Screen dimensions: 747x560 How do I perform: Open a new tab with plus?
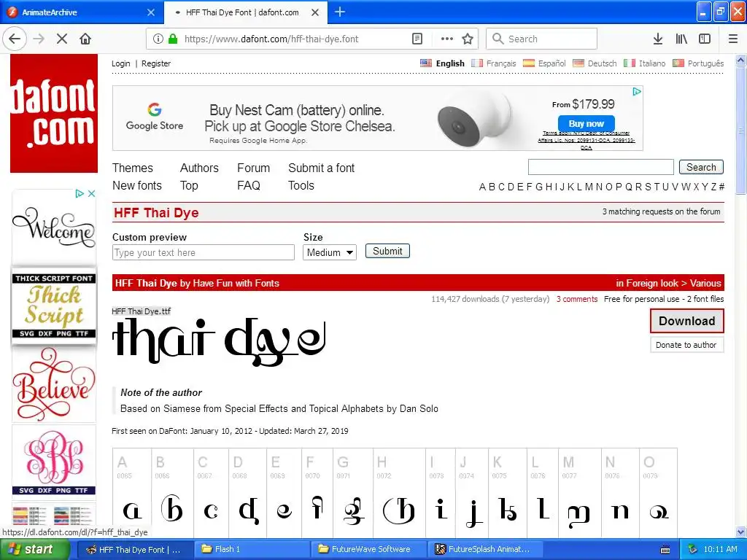click(x=340, y=12)
